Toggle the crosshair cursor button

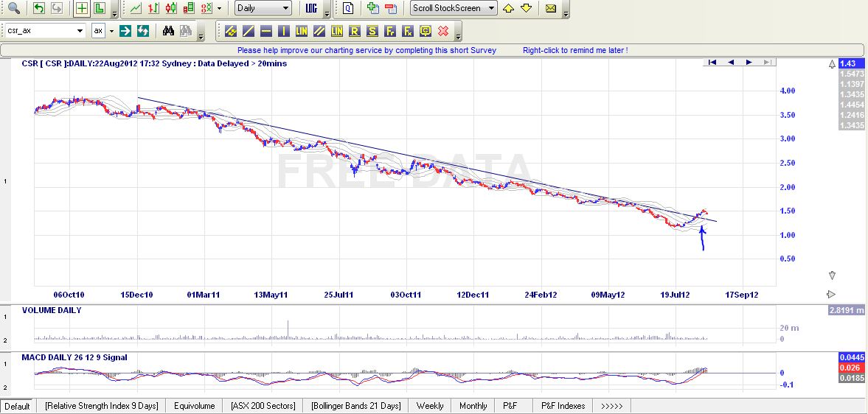pyautogui.click(x=82, y=8)
